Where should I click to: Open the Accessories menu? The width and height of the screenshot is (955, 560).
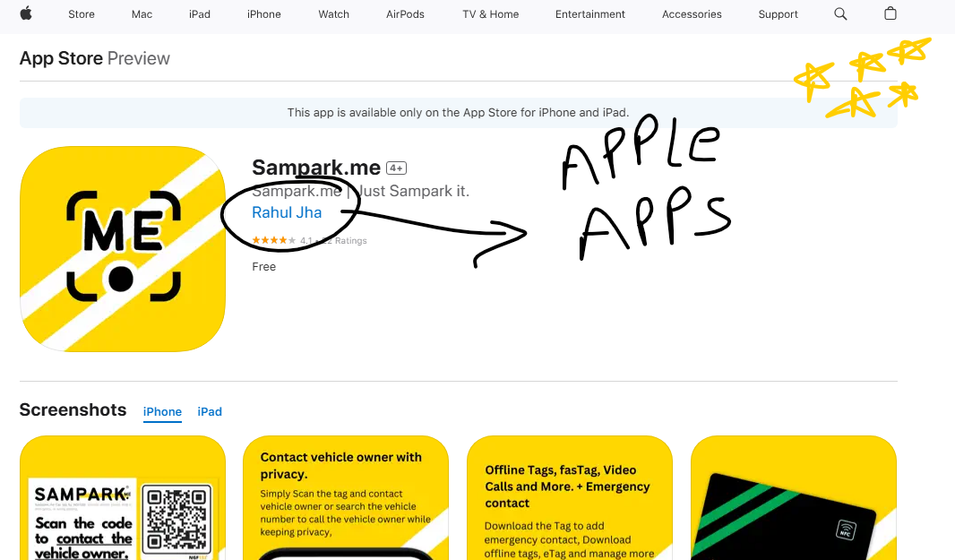pyautogui.click(x=692, y=14)
